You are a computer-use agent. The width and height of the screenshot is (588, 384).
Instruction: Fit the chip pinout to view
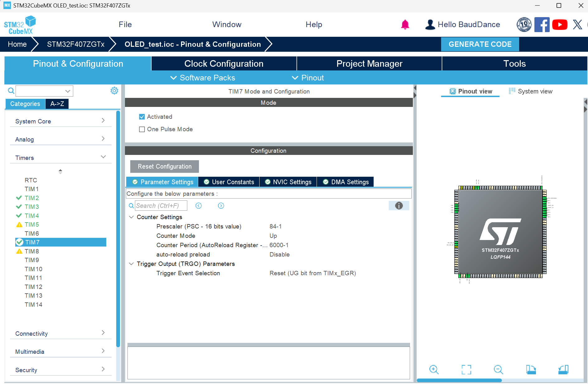pos(466,370)
